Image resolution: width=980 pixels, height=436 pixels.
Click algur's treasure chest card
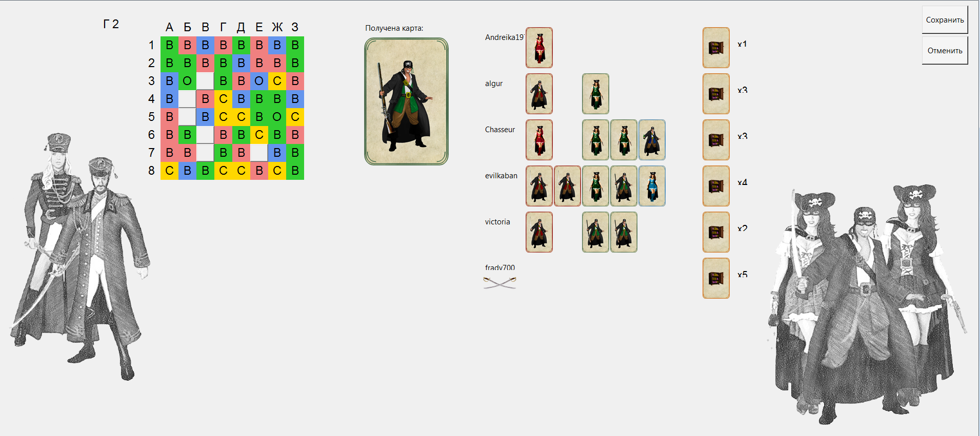[716, 94]
